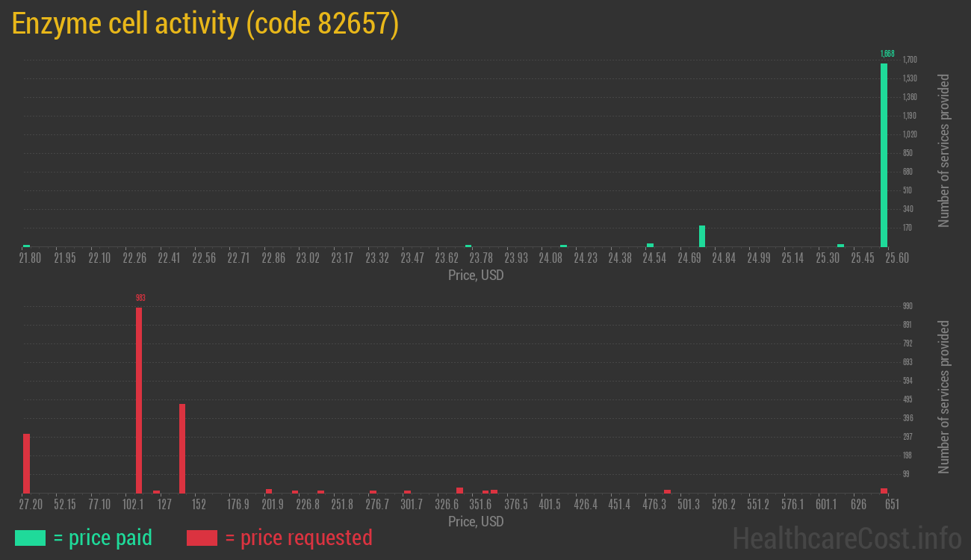971x560 pixels.
Task: Click the small red bar near 476.3
Action: (667, 491)
